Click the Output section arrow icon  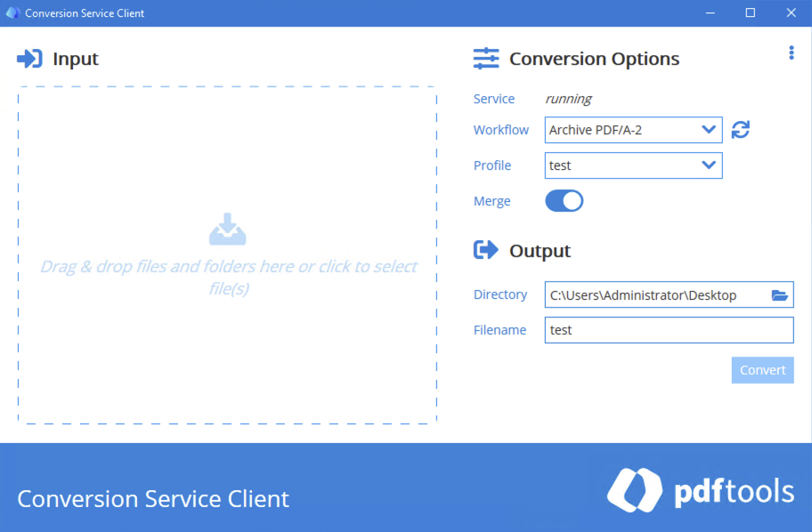[x=486, y=250]
